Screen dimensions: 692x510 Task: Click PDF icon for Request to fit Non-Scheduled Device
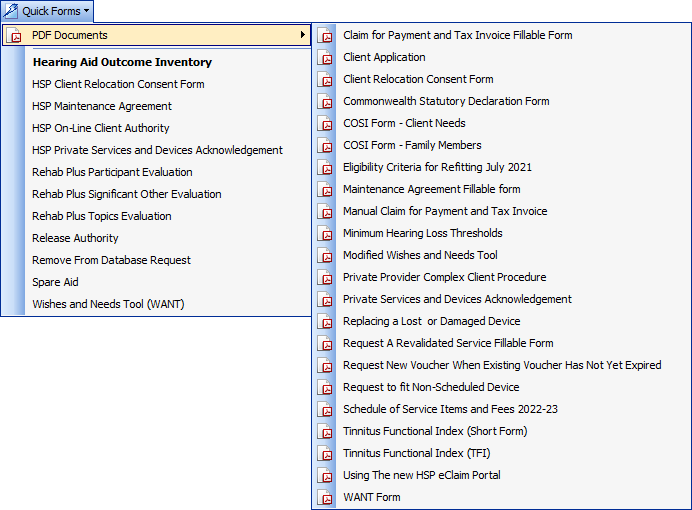(x=325, y=388)
